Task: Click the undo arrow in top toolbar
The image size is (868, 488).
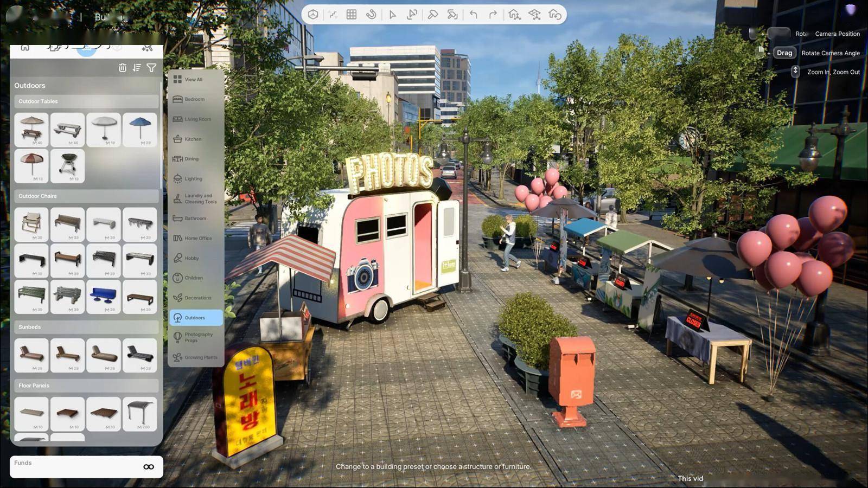Action: pyautogui.click(x=474, y=15)
